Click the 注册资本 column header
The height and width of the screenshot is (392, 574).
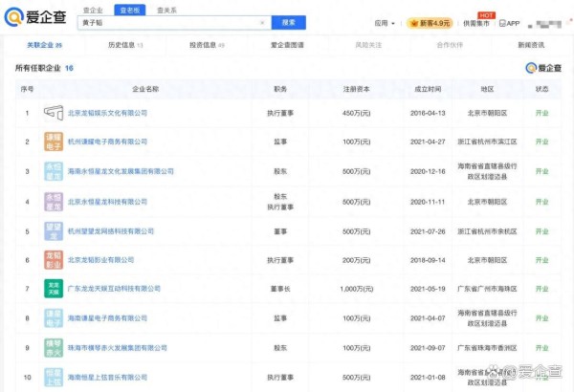(356, 89)
